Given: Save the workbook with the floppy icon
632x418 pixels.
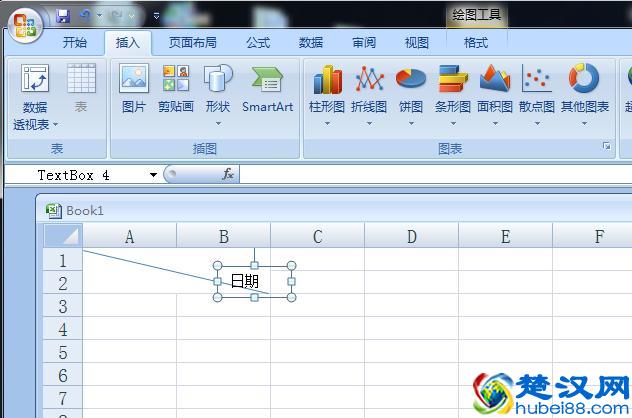Looking at the screenshot, I should click(x=63, y=16).
